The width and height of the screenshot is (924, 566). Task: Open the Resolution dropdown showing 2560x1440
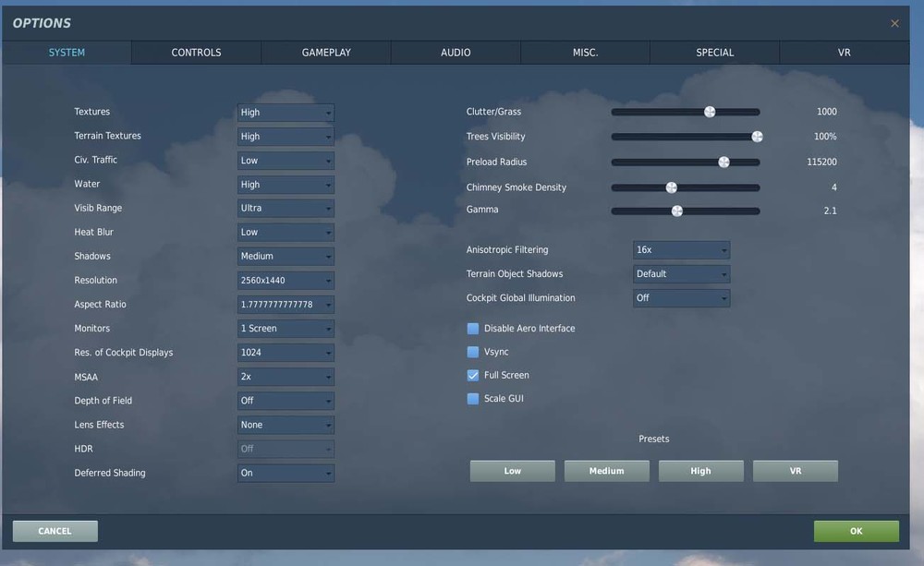tap(286, 281)
